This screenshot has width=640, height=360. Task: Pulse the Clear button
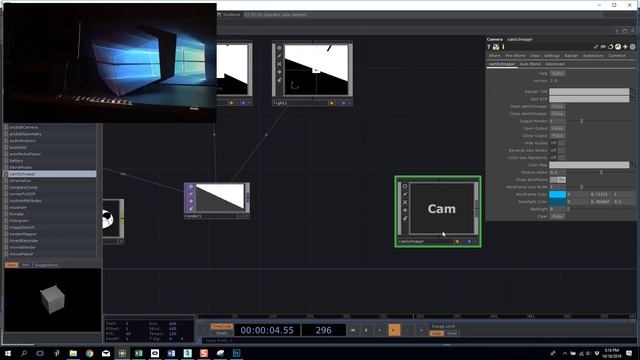tap(557, 216)
